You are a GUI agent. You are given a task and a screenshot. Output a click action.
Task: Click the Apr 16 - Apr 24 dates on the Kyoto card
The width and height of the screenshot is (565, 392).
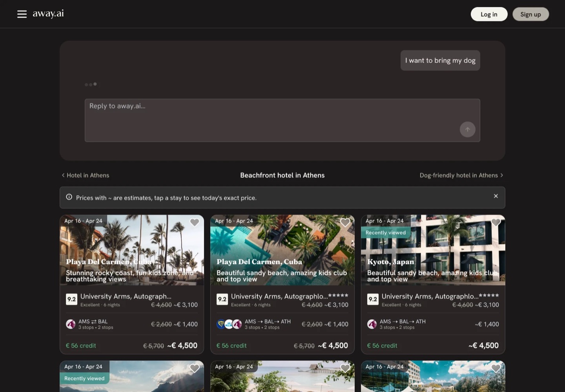click(x=385, y=221)
